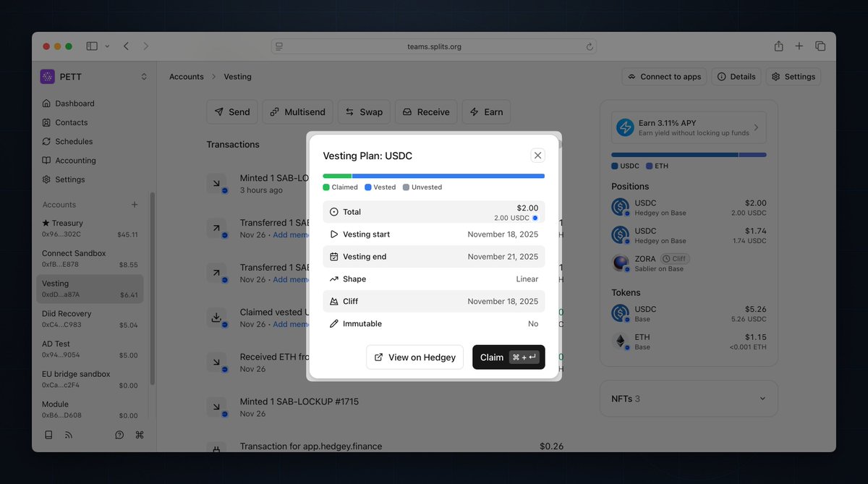
Task: Click the USDC ETH allocation bar
Action: pos(689,155)
